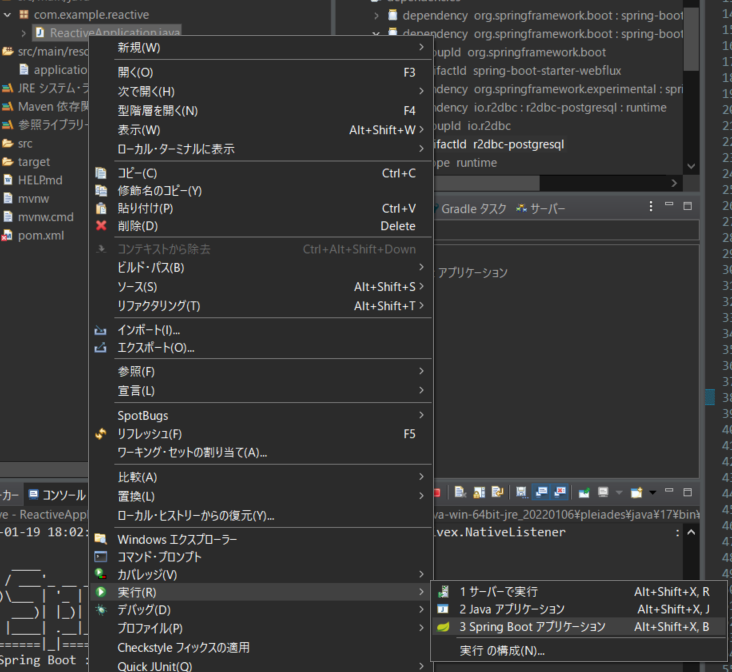Maximize the Gradle タスク / サーバー panel
The height and width of the screenshot is (672, 732).
687,206
